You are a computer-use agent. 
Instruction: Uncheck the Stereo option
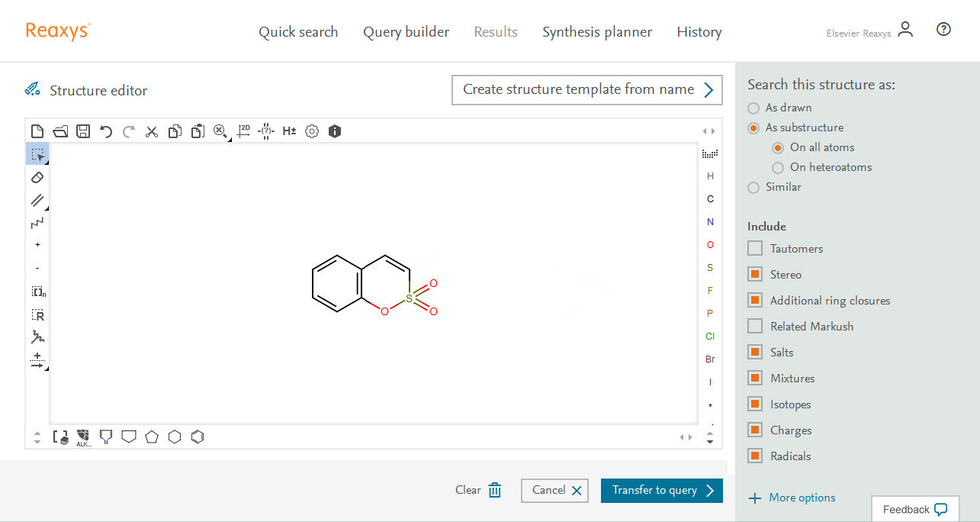(755, 275)
